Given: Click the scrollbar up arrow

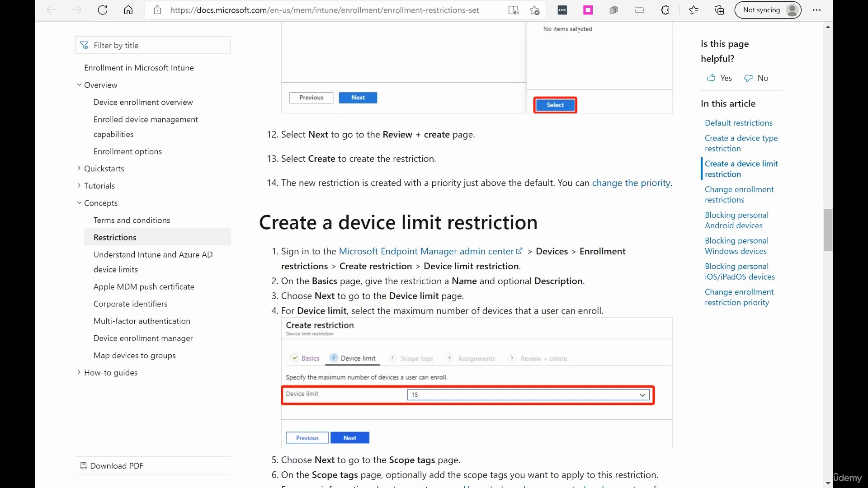Looking at the screenshot, I should tap(828, 27).
